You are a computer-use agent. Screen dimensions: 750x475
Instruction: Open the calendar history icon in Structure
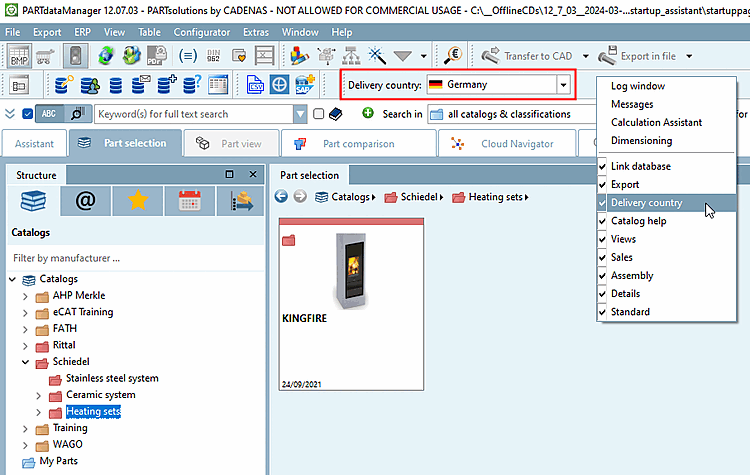[x=190, y=201]
